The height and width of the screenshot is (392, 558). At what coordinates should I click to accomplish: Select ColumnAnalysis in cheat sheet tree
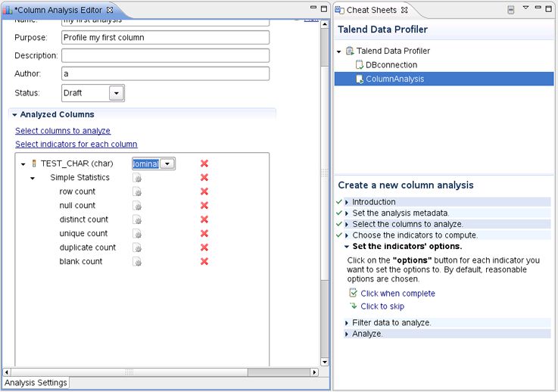pos(394,79)
